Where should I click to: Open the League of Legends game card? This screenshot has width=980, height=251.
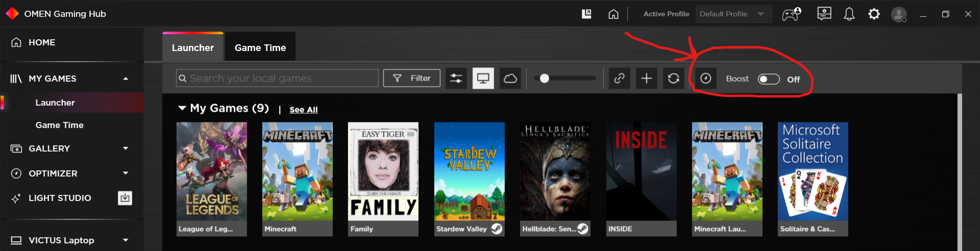[212, 179]
